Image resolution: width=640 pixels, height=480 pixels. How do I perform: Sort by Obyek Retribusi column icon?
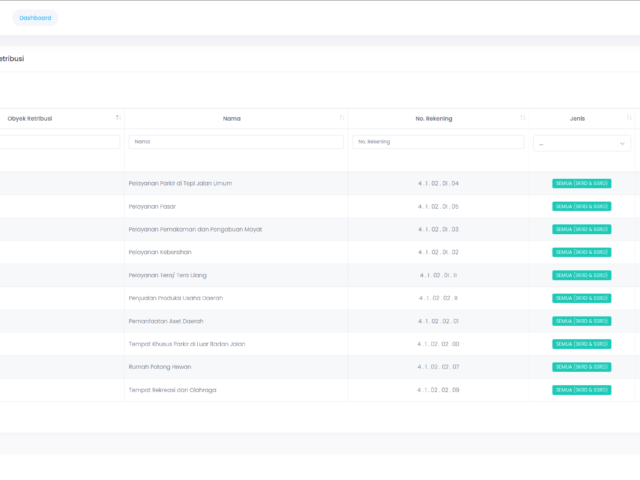pos(118,118)
